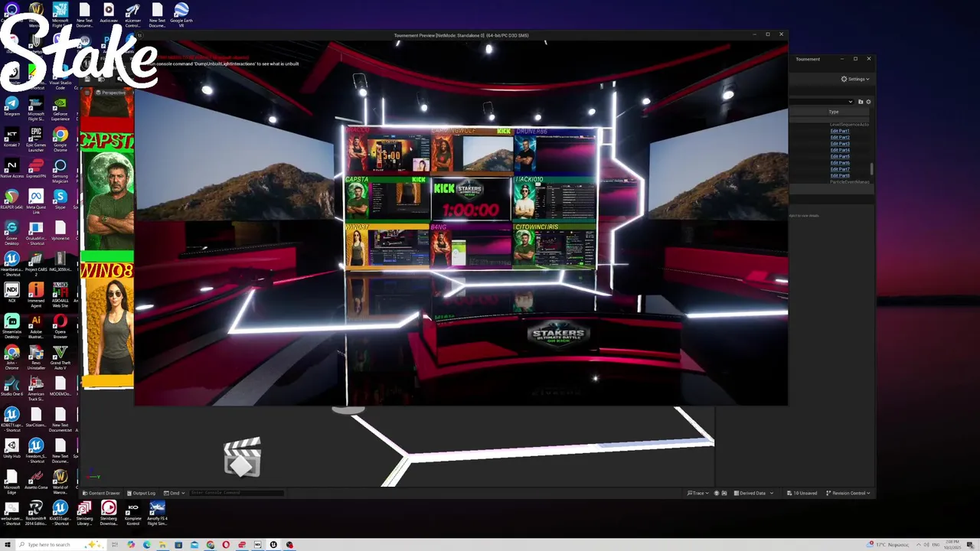The width and height of the screenshot is (980, 551).
Task: Open the Settings dropdown in Unreal Editor
Action: coord(855,79)
